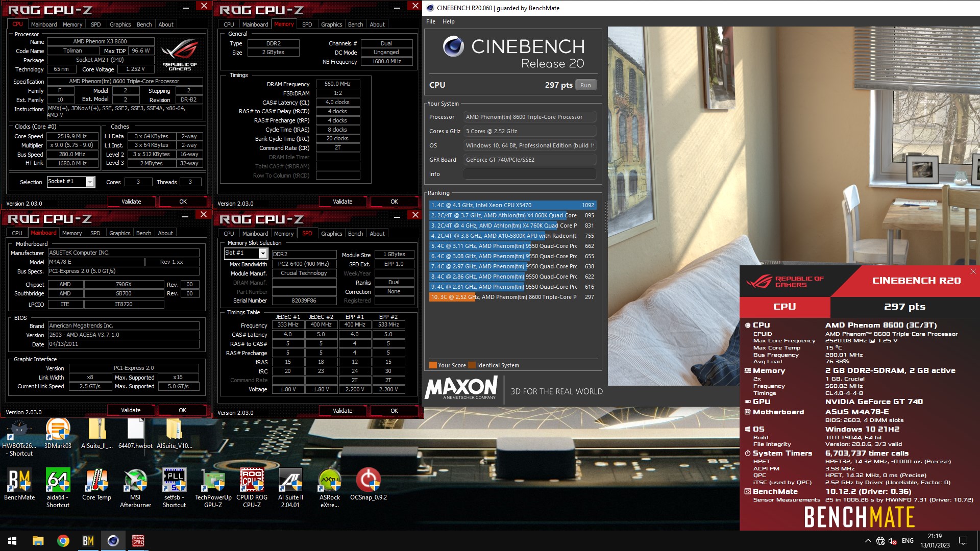Open the AISuite_II zip archive icon
The height and width of the screenshot is (551, 980).
pyautogui.click(x=96, y=434)
